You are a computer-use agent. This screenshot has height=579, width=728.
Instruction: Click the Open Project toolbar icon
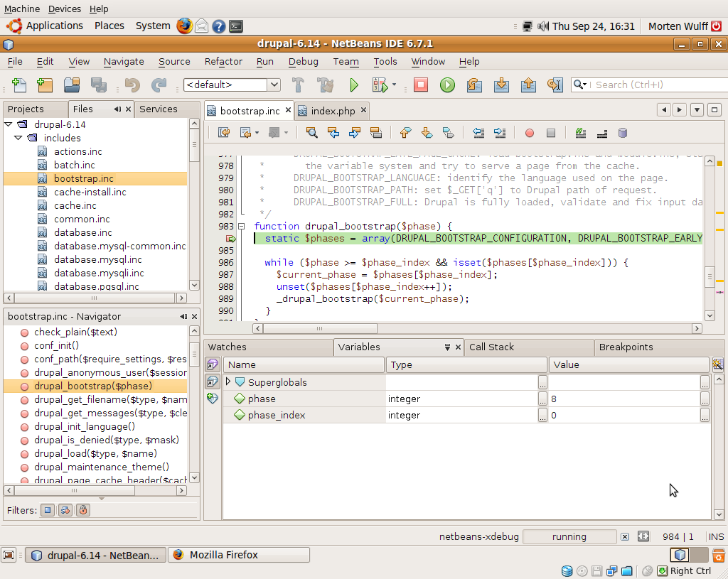click(x=72, y=85)
